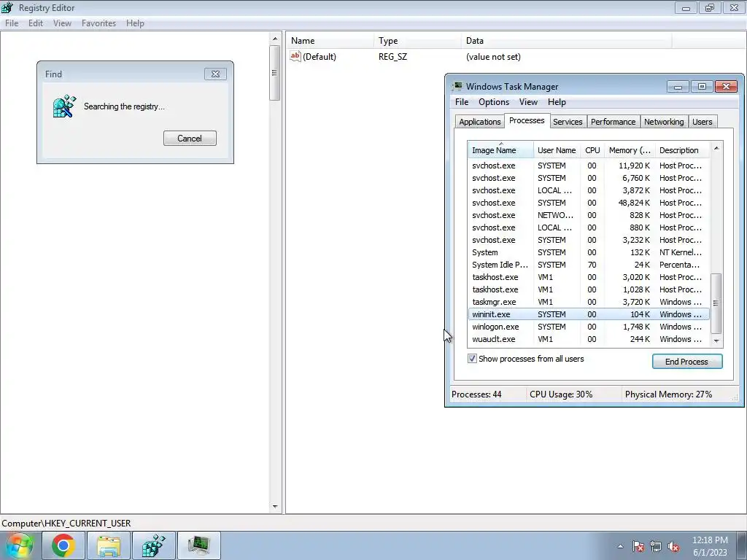Select taskhost.exe row using 1,028 K
Image resolution: width=747 pixels, height=560 pixels.
(589, 289)
